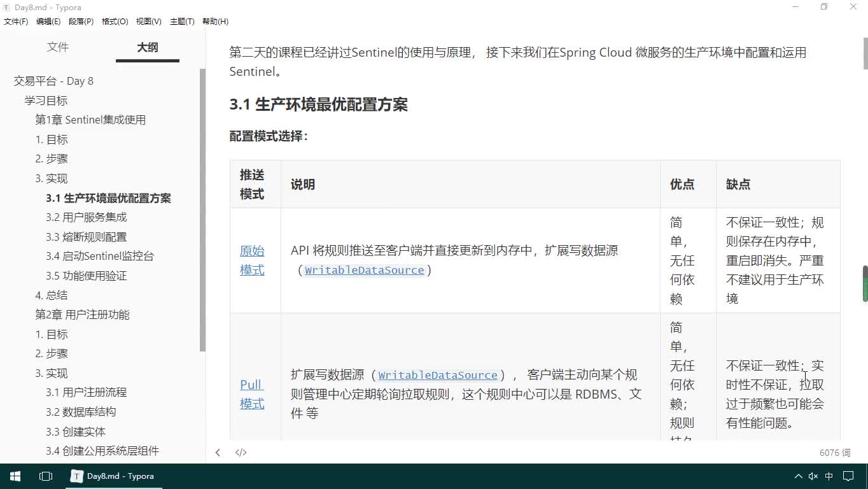Click WritableDataSource link in Pull模式 row

(x=438, y=375)
